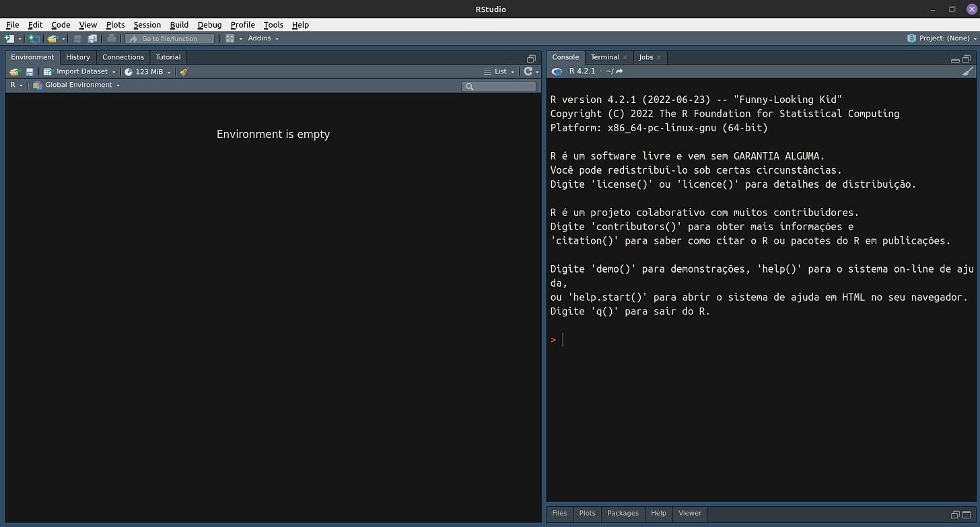
Task: Click the window restore button in title bar
Action: coord(952,9)
